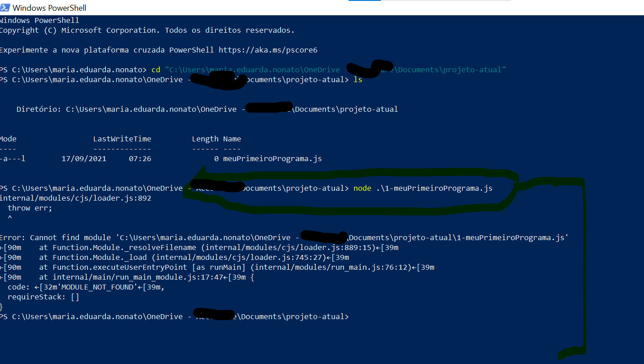
Task: Click the "Windows PowerShell" window title text
Action: (x=49, y=8)
